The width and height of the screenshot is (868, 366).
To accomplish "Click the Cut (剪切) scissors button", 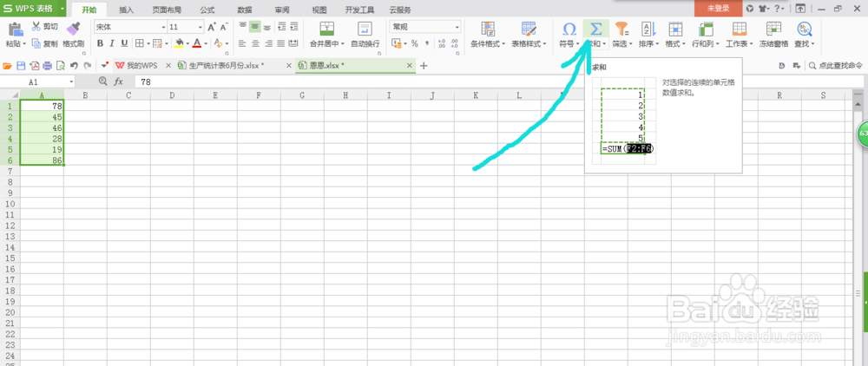I will pyautogui.click(x=45, y=27).
